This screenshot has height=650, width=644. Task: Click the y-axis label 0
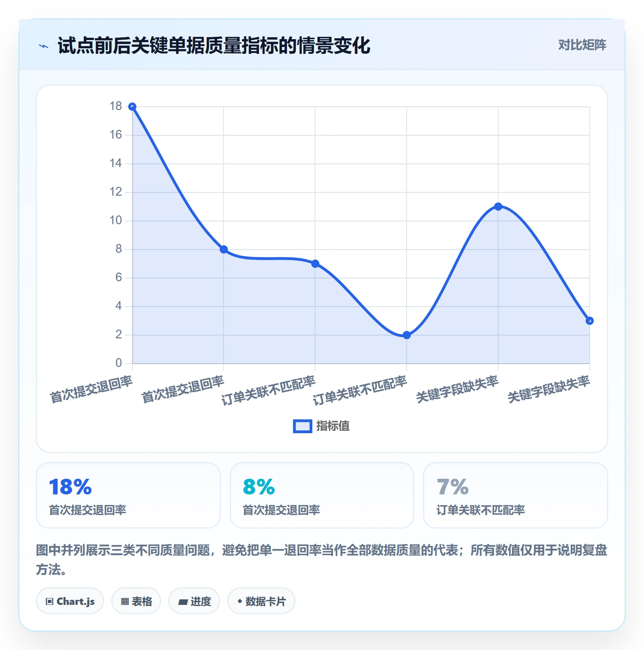[119, 363]
